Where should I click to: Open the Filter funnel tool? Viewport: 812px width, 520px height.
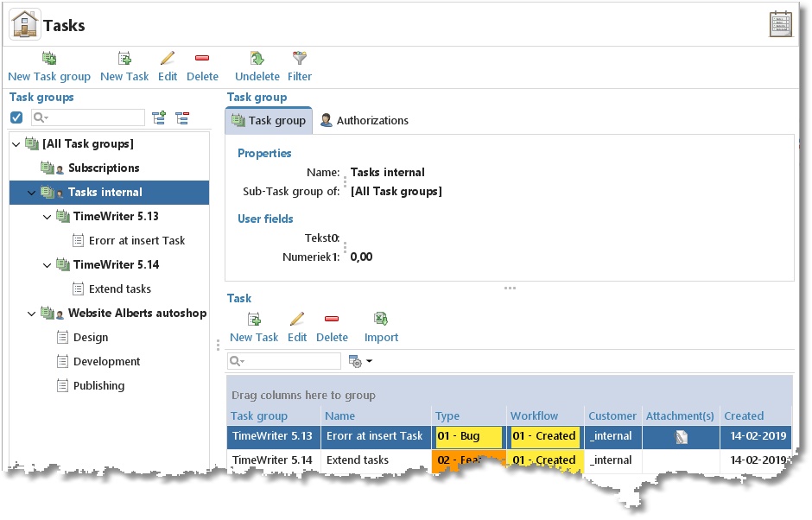click(300, 67)
